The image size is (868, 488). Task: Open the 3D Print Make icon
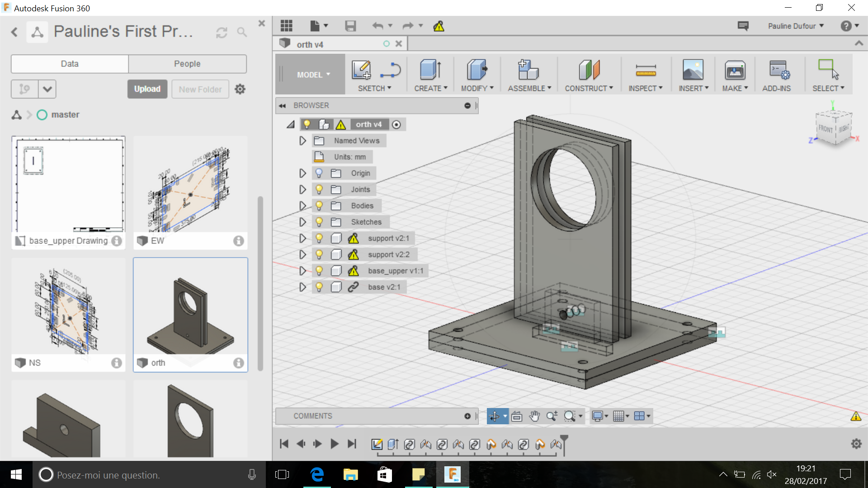tap(735, 70)
